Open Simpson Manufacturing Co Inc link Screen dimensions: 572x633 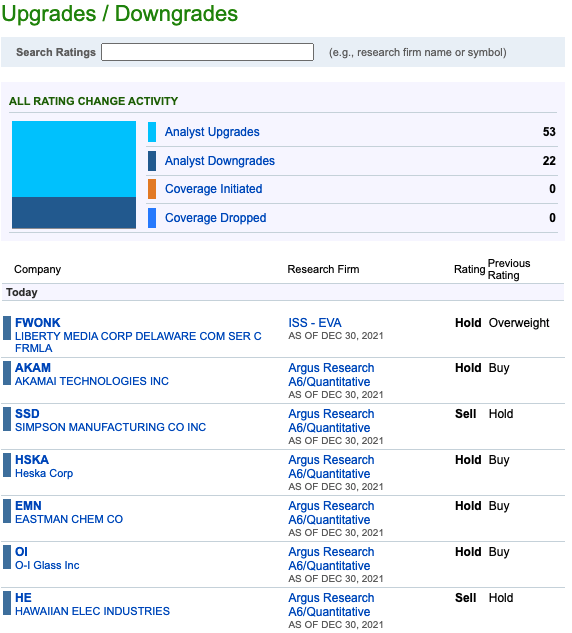click(x=110, y=427)
